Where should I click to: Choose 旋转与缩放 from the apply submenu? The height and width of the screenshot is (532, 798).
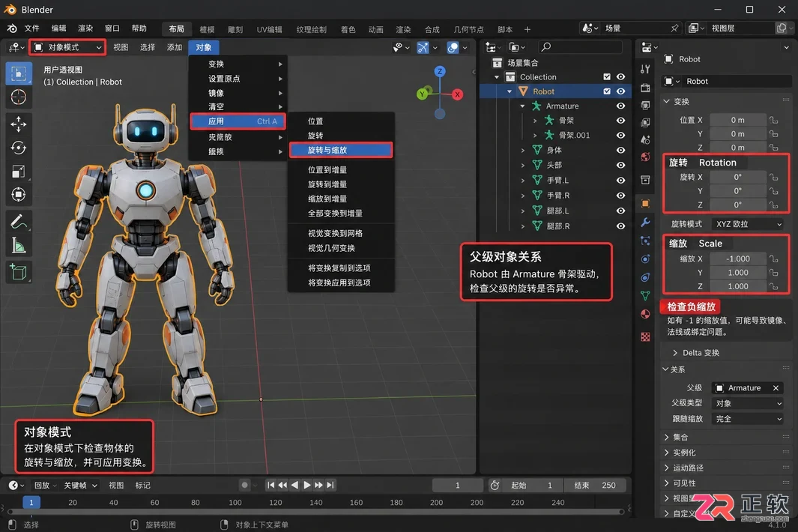[x=340, y=150]
